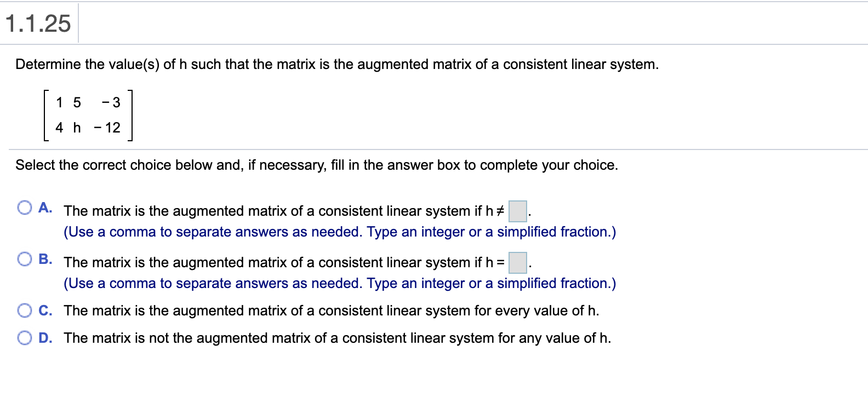Click the blue comma-separation hint under choice B

tap(340, 283)
